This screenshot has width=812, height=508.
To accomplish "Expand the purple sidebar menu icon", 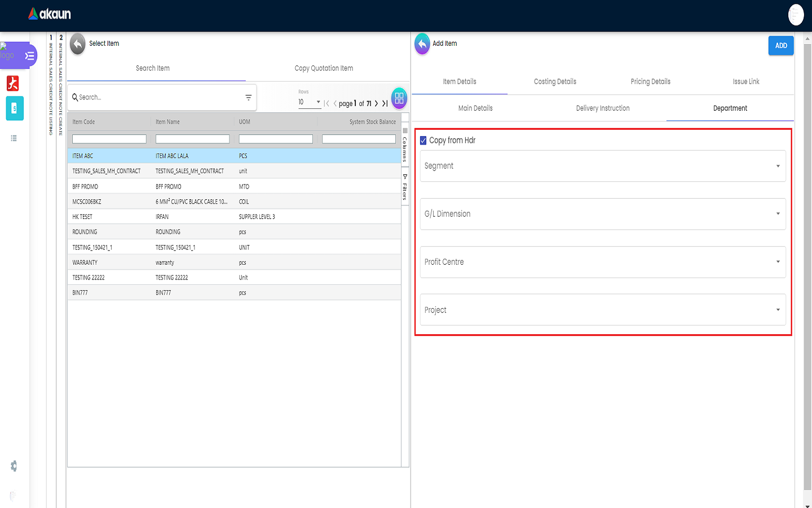I will click(29, 56).
